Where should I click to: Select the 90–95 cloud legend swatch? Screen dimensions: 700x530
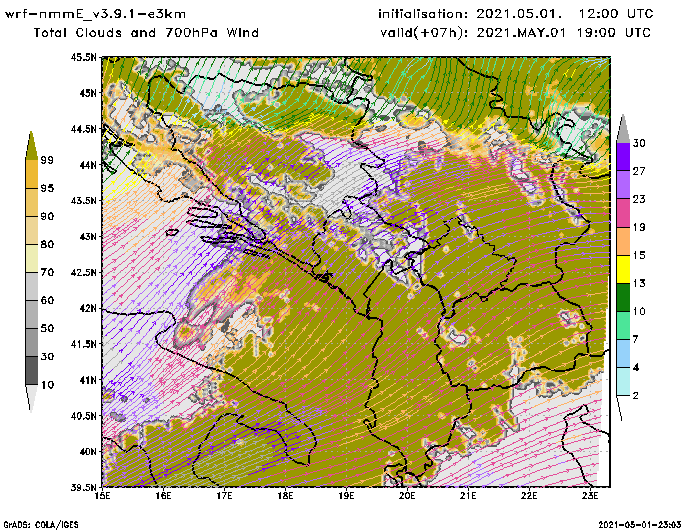32,202
